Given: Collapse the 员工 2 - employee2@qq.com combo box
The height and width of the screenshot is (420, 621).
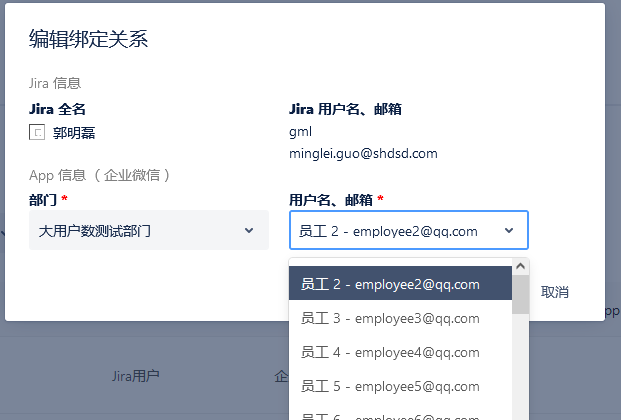Looking at the screenshot, I should click(x=408, y=231).
